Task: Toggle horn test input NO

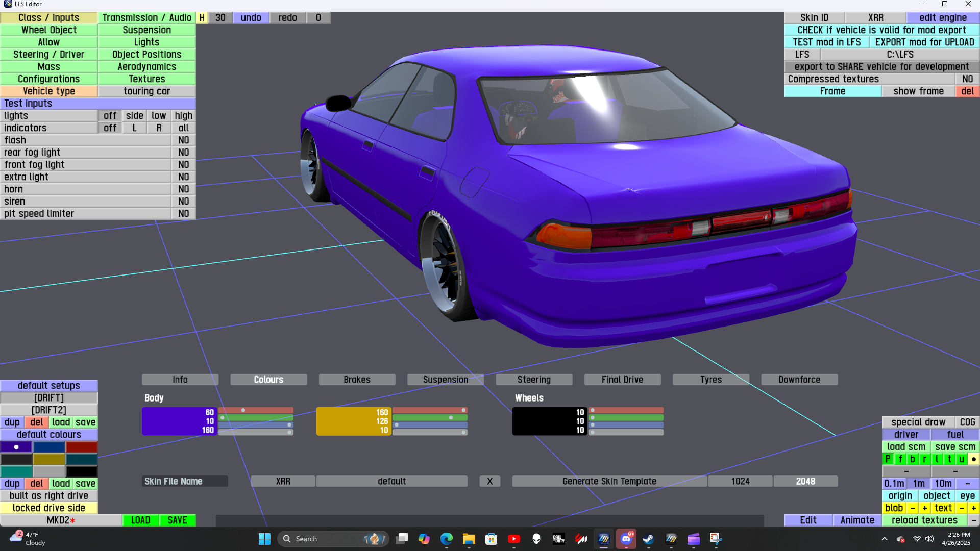Action: click(183, 189)
